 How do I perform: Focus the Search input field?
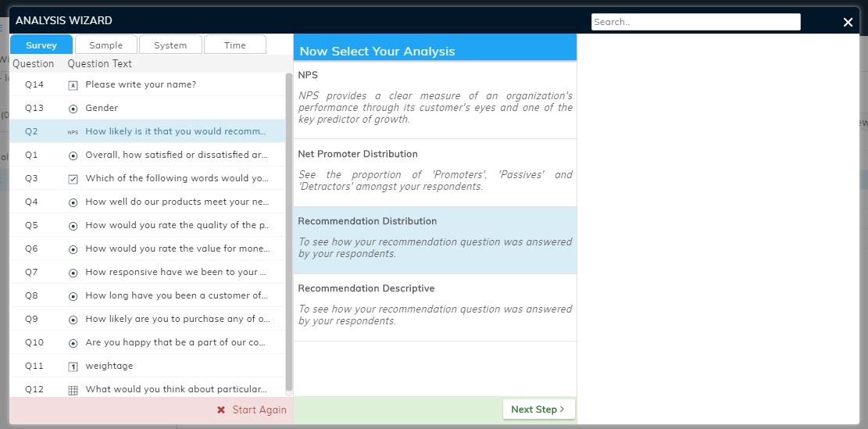tap(696, 22)
